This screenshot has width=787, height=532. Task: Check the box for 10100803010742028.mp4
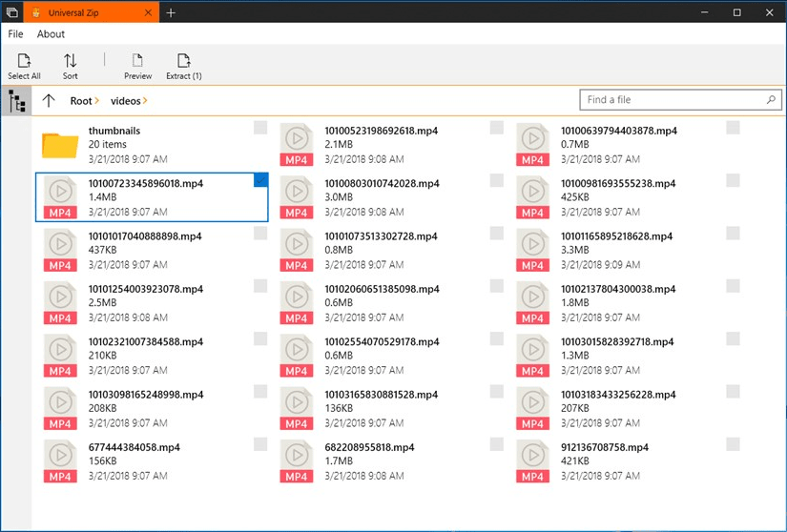[497, 180]
